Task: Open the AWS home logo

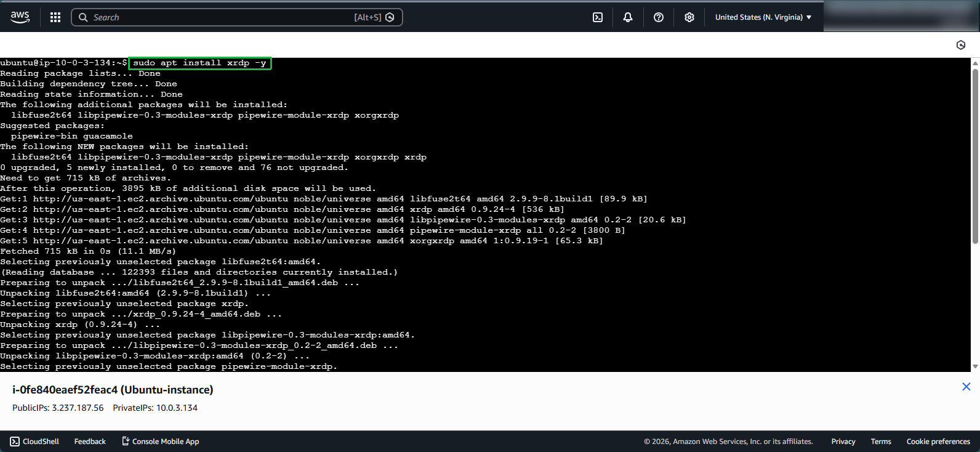Action: pos(20,17)
